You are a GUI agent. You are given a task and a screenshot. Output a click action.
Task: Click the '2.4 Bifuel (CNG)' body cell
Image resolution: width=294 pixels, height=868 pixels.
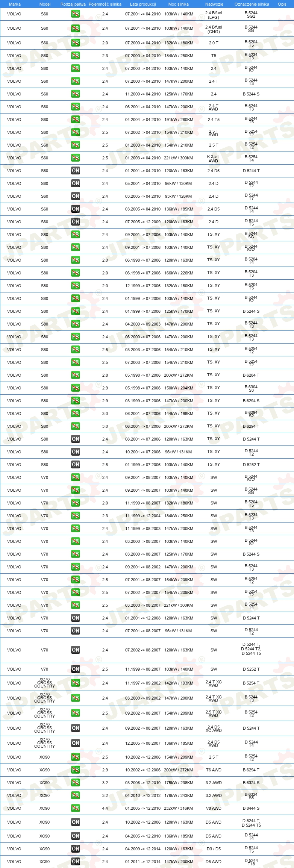pos(214,29)
